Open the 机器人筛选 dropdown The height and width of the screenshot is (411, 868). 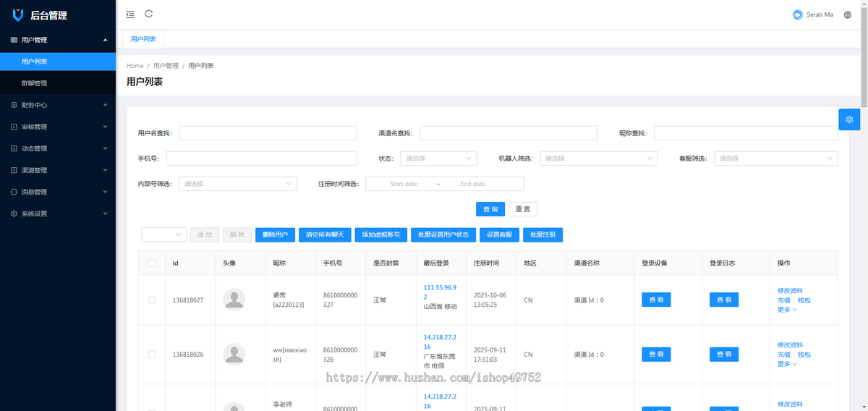(599, 158)
